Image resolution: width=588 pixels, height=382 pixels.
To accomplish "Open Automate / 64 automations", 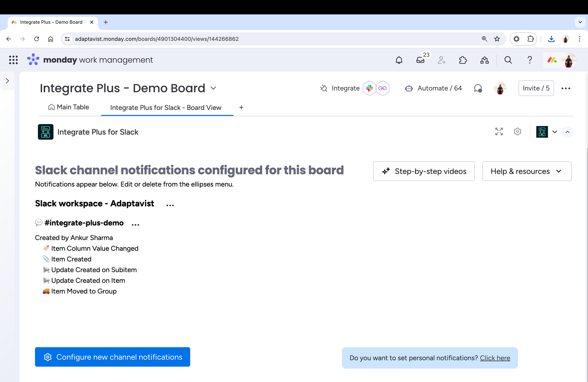I will click(433, 88).
